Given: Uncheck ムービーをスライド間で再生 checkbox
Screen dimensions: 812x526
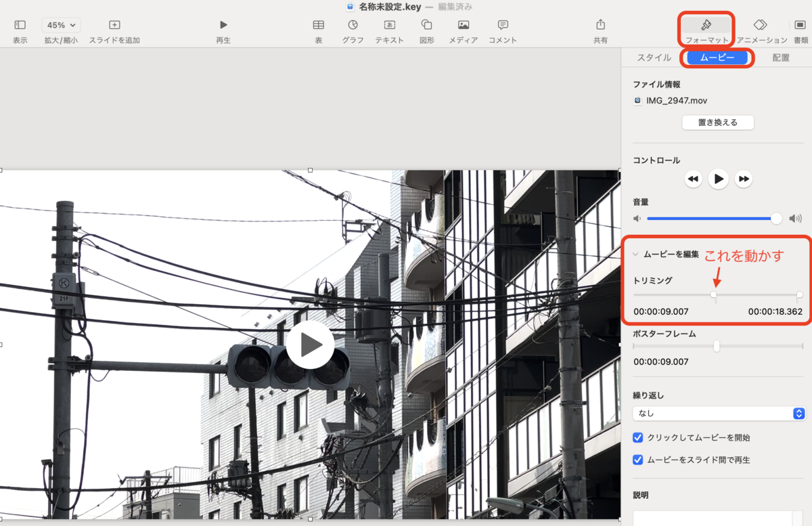Looking at the screenshot, I should [637, 460].
